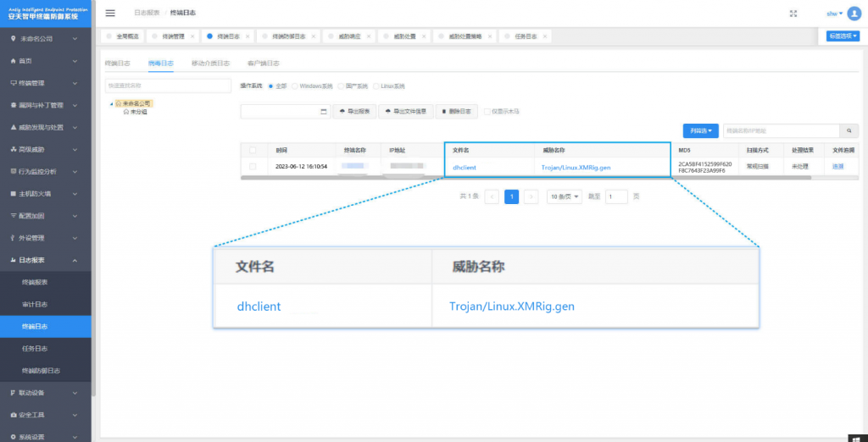Close the 威胁响应 tab

[x=369, y=36]
